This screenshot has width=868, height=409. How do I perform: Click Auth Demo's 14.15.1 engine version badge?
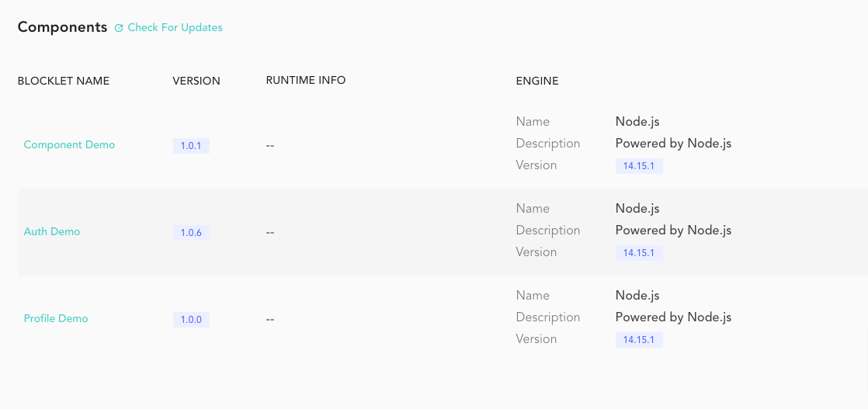(x=639, y=253)
